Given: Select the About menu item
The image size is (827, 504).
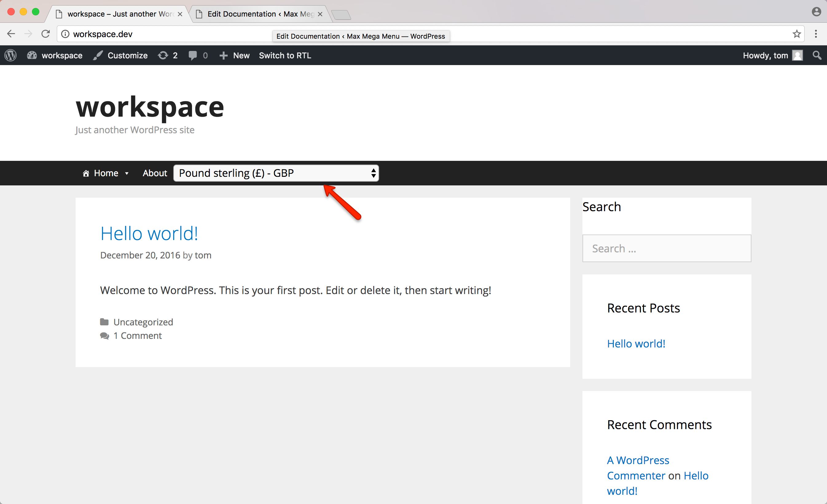Looking at the screenshot, I should [x=155, y=173].
